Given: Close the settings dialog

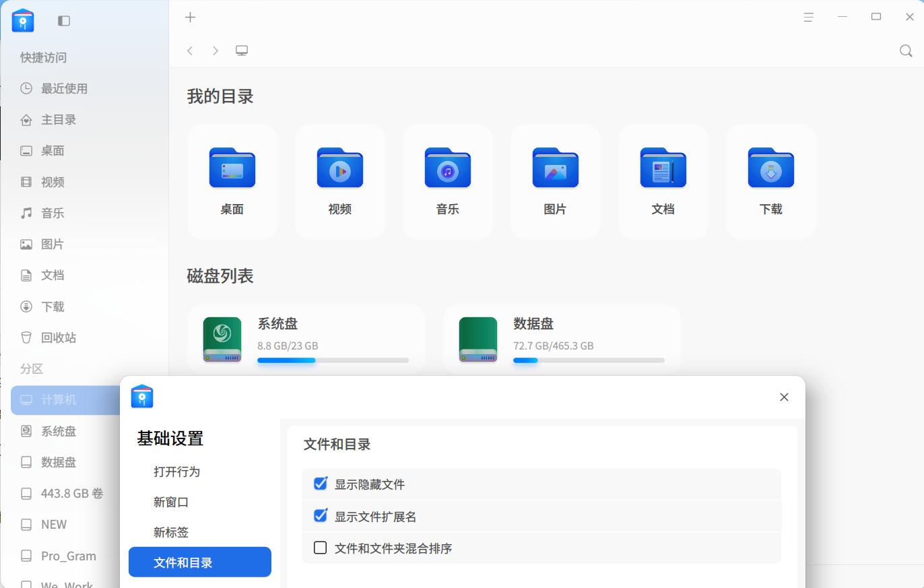Looking at the screenshot, I should tap(784, 397).
